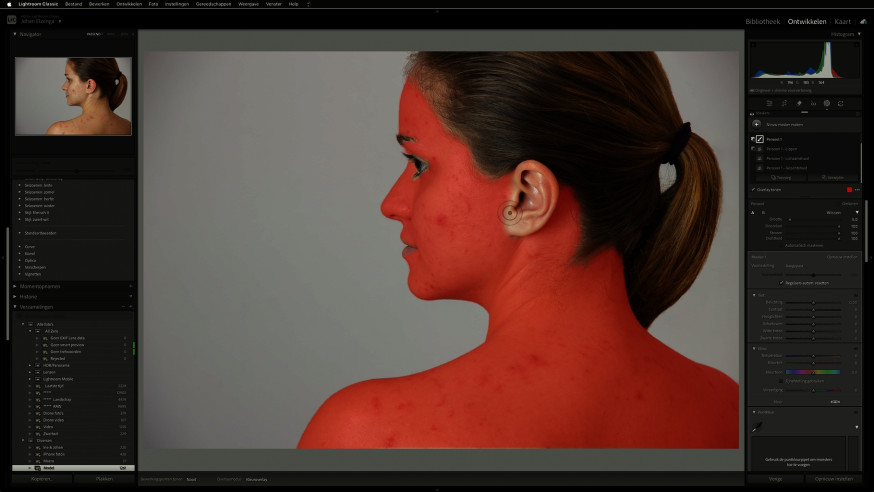Switch to the Bibliotheek module
The height and width of the screenshot is (492, 874).
(x=763, y=21)
